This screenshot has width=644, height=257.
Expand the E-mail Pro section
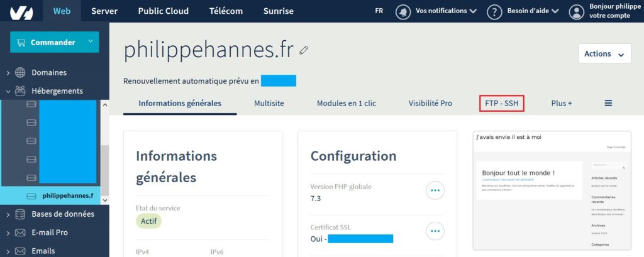click(x=50, y=232)
